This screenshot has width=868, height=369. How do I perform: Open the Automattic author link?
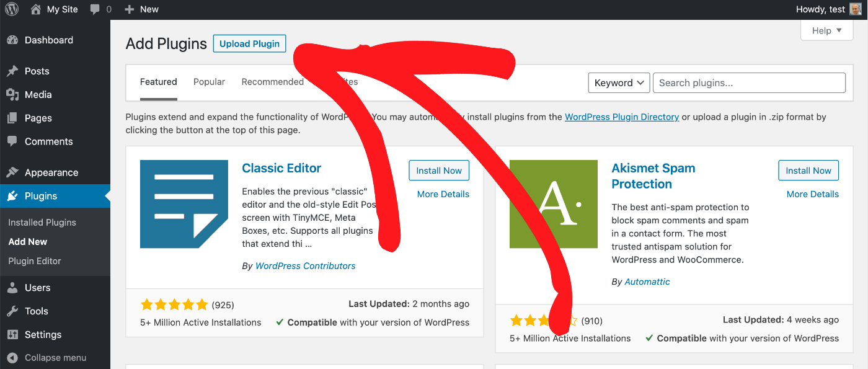pyautogui.click(x=647, y=282)
